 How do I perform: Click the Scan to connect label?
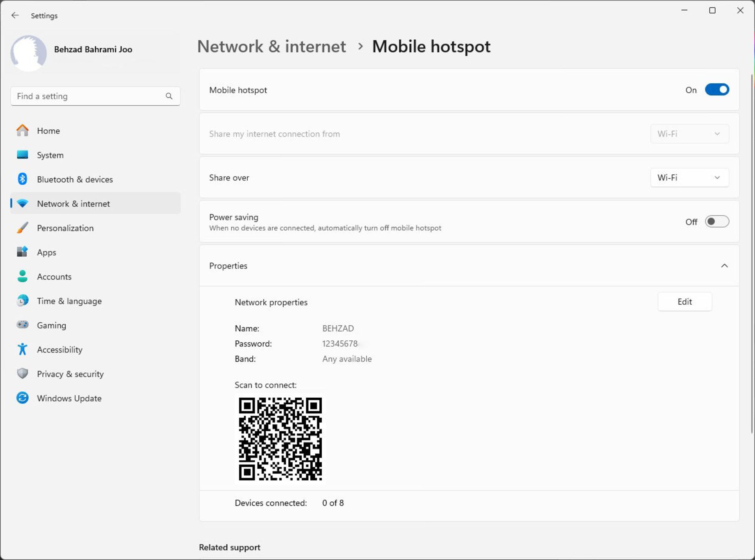pos(266,385)
